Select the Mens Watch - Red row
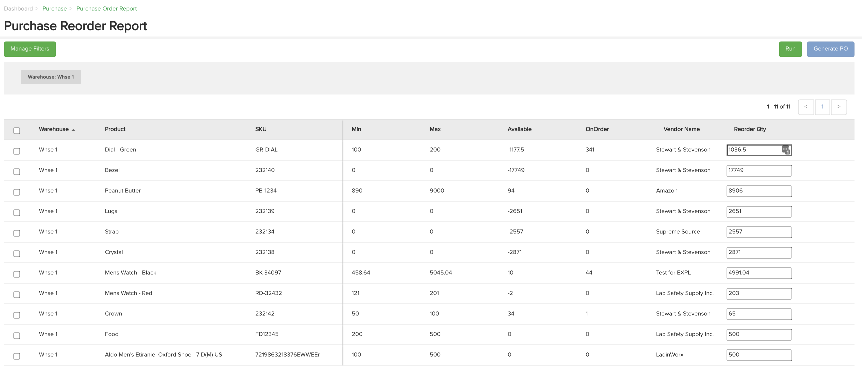Screen dimensions: 868x384 17,295
